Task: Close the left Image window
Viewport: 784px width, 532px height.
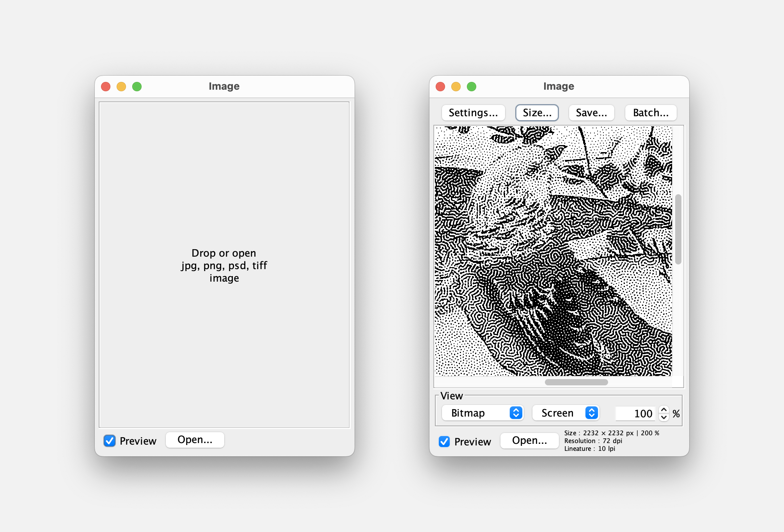Action: coord(106,87)
